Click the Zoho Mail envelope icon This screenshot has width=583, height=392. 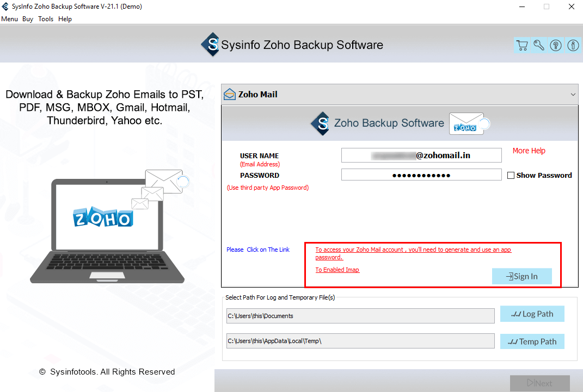click(x=229, y=94)
